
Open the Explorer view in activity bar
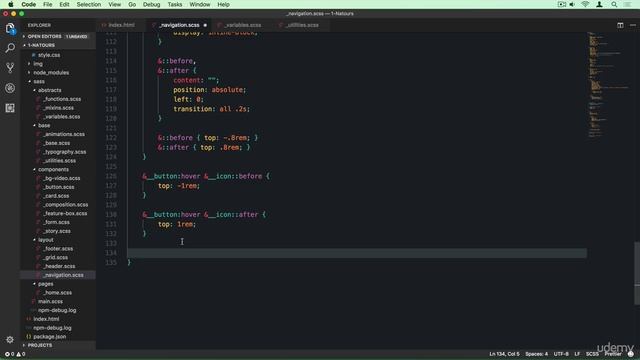coord(10,29)
